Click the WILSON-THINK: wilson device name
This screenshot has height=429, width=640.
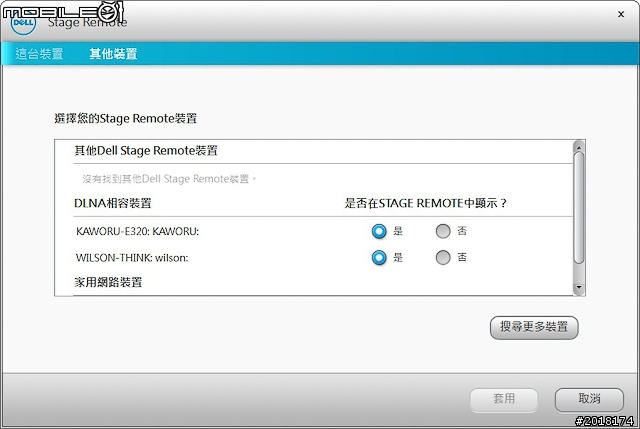(x=132, y=258)
